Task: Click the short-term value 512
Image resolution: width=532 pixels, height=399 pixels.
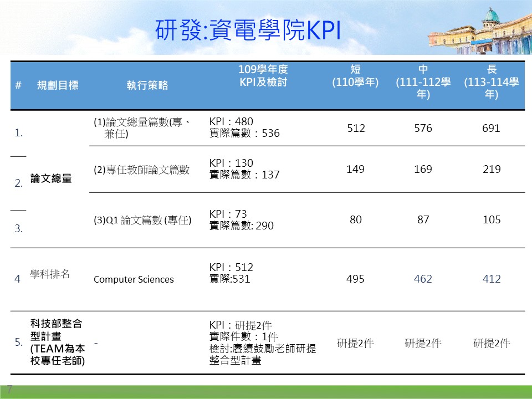Action: point(356,128)
